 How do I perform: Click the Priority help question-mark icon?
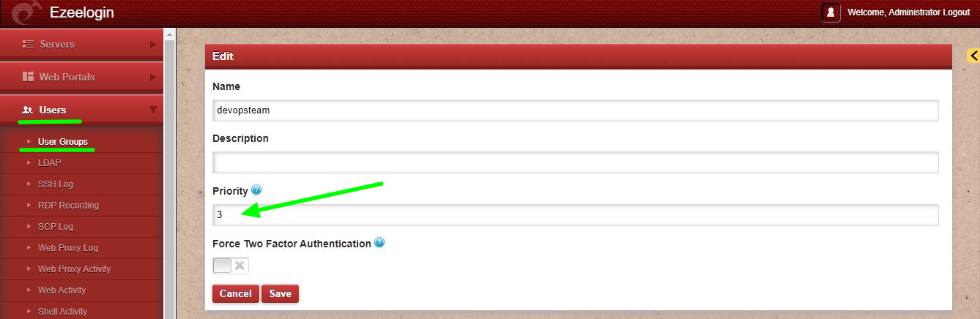(256, 189)
